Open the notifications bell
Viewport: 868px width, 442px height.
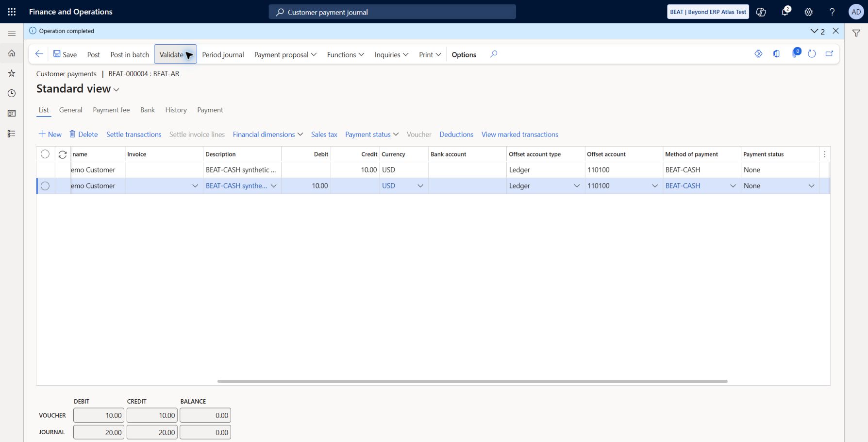point(785,12)
